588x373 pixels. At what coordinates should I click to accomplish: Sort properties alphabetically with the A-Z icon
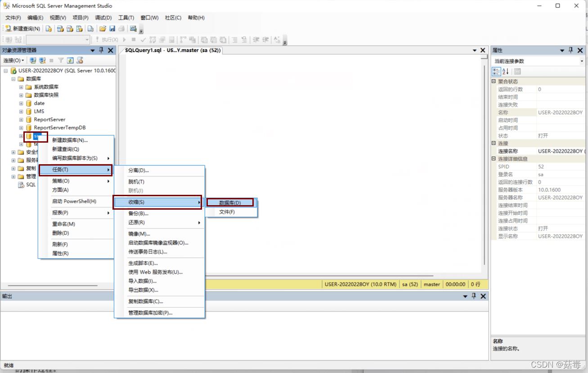(x=506, y=72)
